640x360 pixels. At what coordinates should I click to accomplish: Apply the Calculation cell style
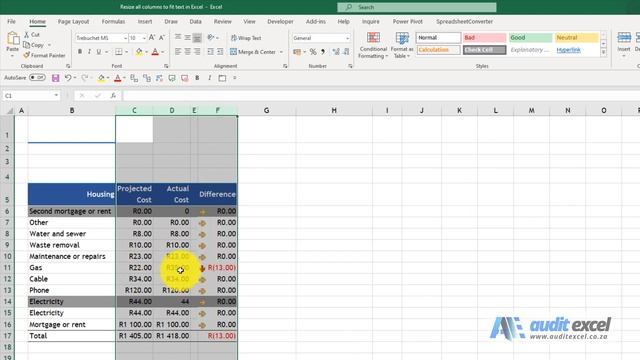438,50
